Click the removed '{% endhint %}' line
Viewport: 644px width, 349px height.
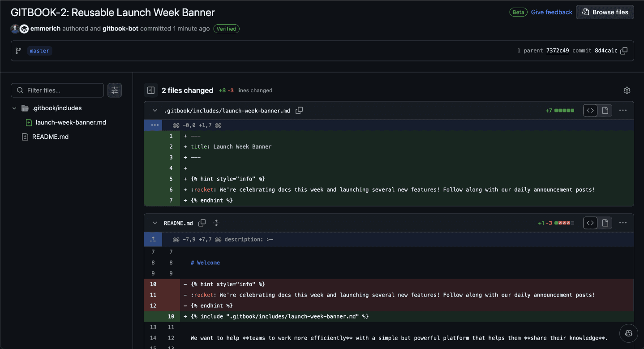pos(211,306)
